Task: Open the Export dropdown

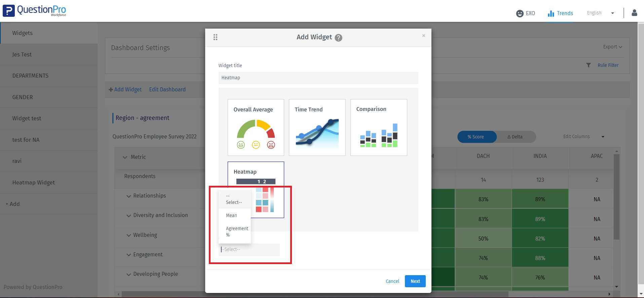Action: tap(612, 47)
